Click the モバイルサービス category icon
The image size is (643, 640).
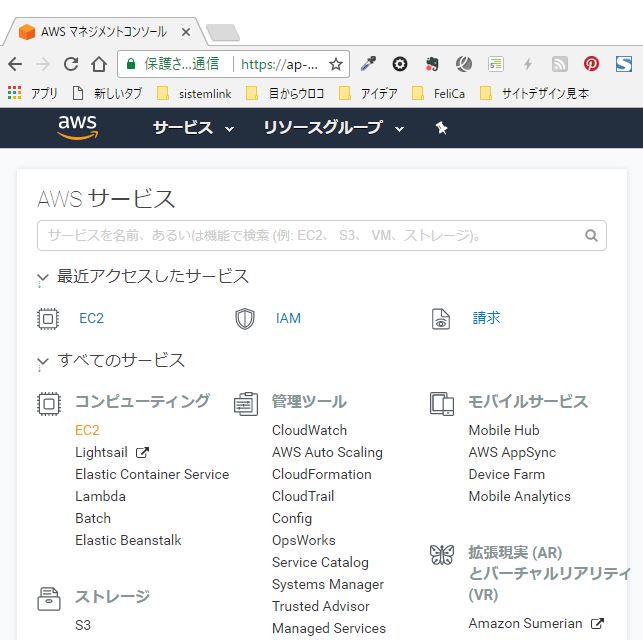click(442, 404)
